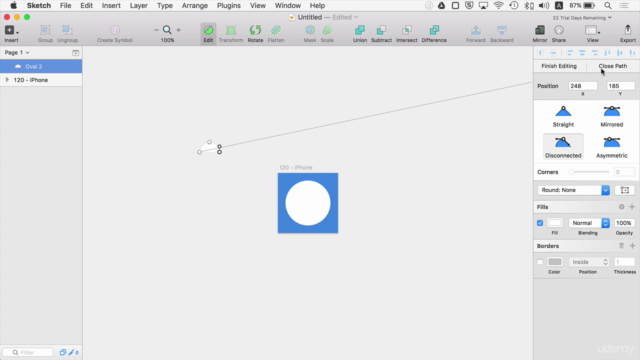This screenshot has width=640, height=360.
Task: Add a new border with plus
Action: pyautogui.click(x=632, y=246)
